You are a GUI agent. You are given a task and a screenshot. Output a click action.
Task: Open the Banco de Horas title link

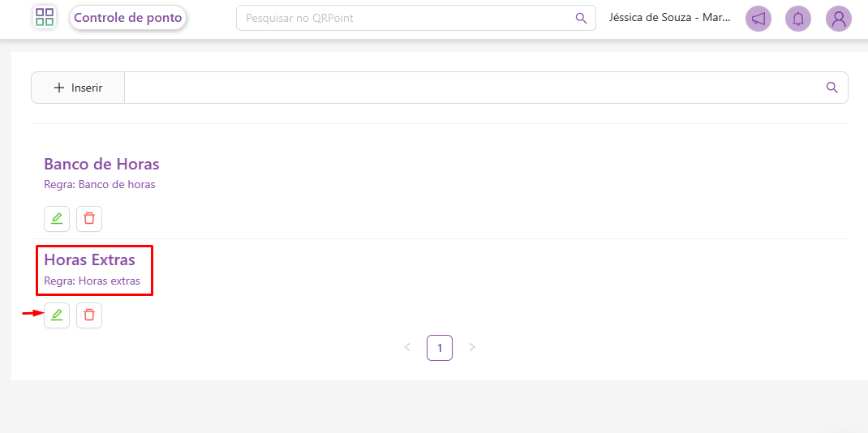[x=101, y=164]
